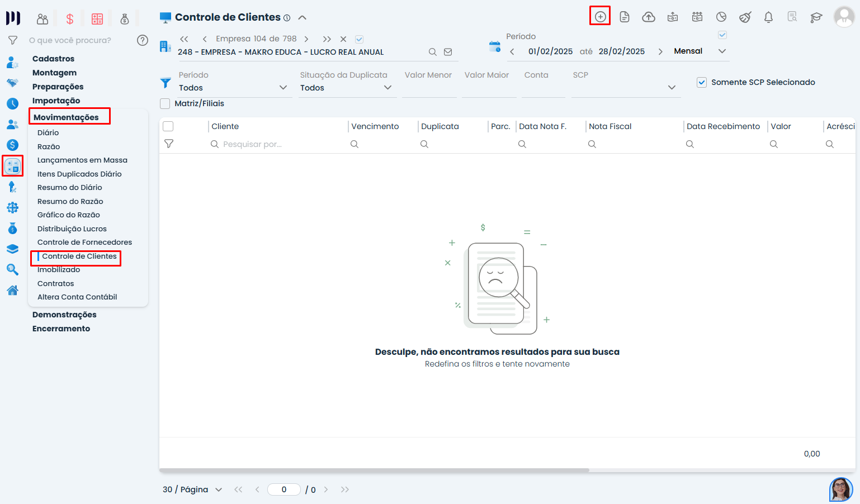Click the help question mark icon
This screenshot has width=860, height=504.
tap(143, 40)
